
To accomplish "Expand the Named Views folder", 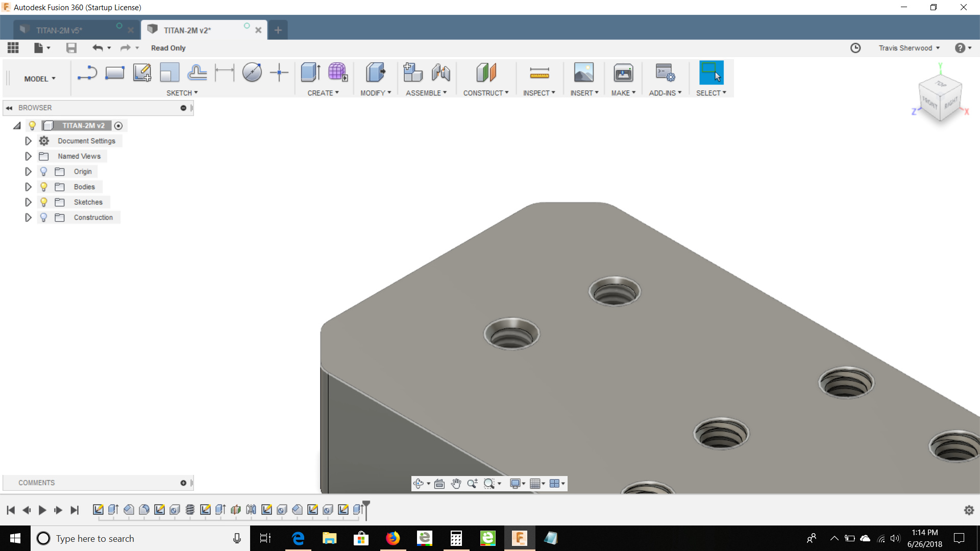I will [28, 156].
